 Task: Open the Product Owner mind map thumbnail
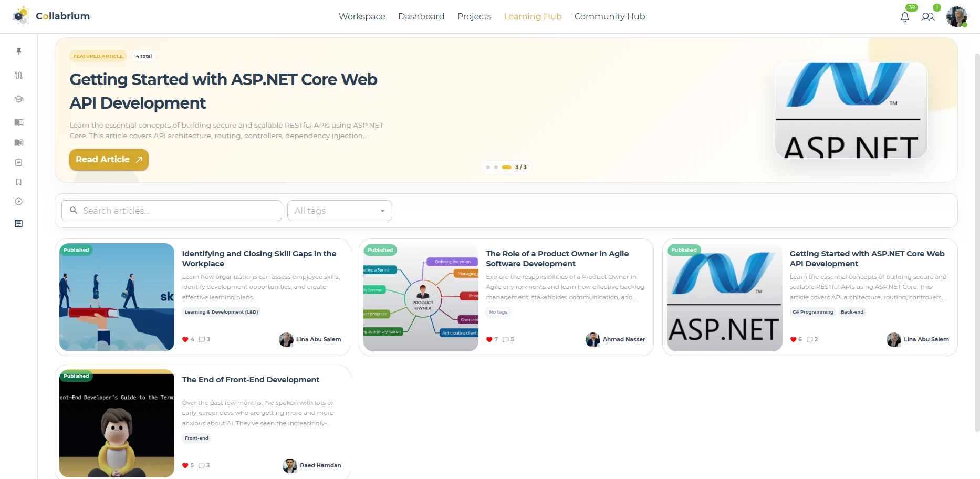coord(421,297)
